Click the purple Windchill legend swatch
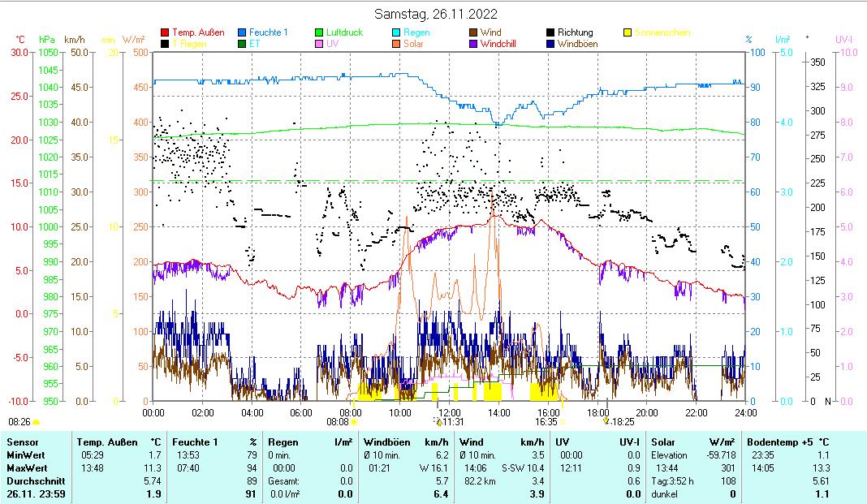The height and width of the screenshot is (504, 867). [473, 44]
